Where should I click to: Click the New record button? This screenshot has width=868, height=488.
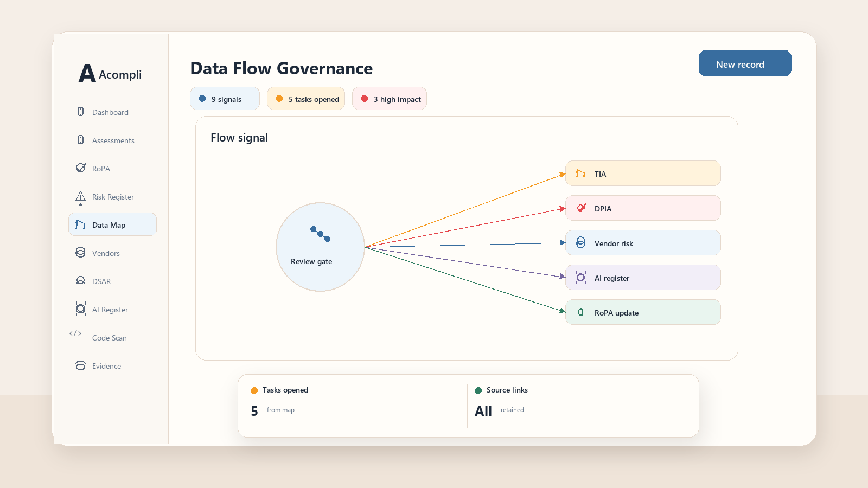(745, 63)
